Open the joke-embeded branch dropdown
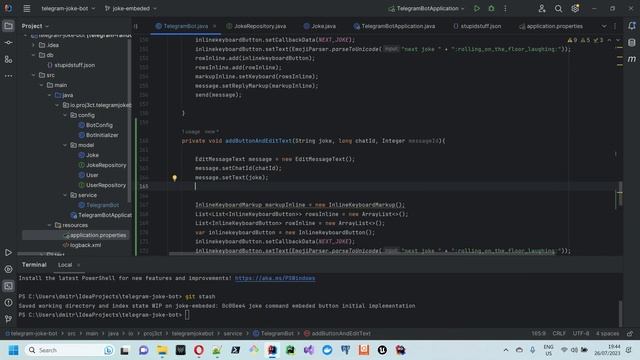Screen dimensions: 640x360 pos(131,8)
